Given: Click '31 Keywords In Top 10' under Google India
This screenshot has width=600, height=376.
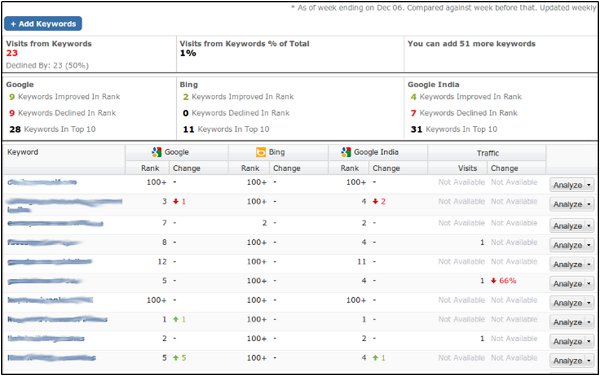Looking at the screenshot, I should pyautogui.click(x=454, y=129).
